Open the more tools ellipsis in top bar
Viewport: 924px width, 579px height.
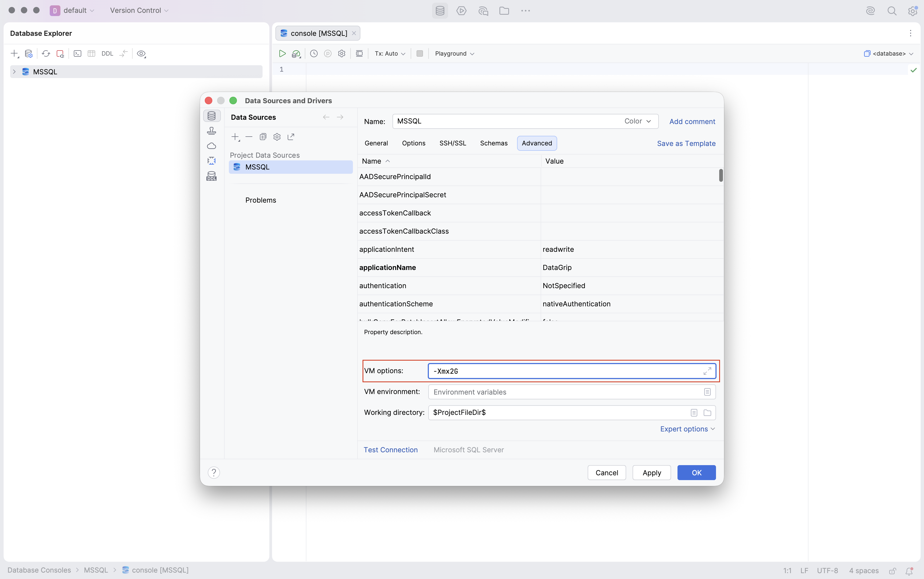(x=526, y=11)
